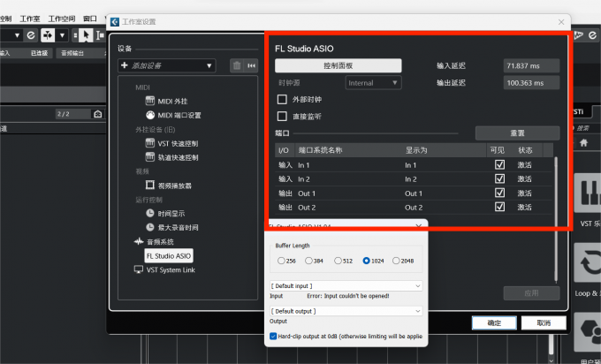The image size is (601, 364).
Task: Click the 应用 button
Action: pos(531,293)
